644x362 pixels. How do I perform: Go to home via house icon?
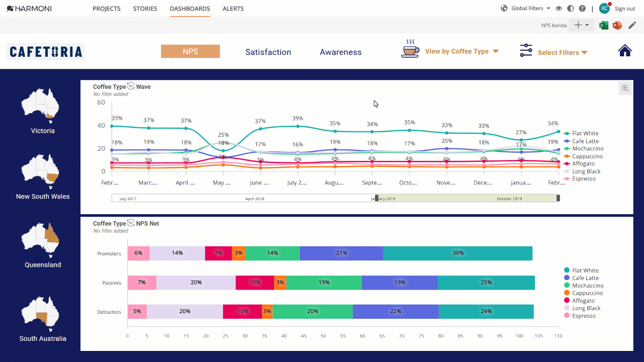pos(625,50)
